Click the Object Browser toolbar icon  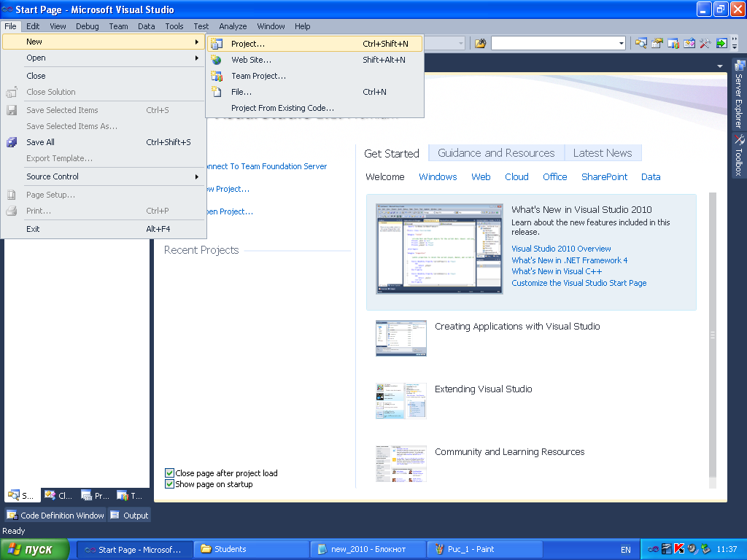(689, 44)
